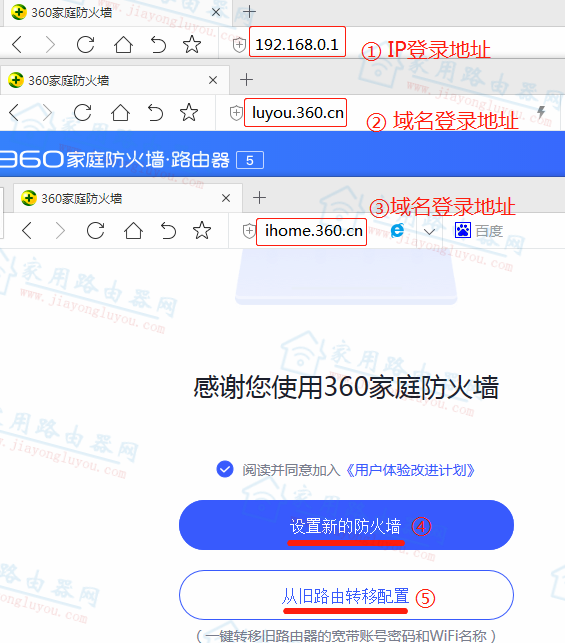The width and height of the screenshot is (565, 643).
Task: Close the 360家庭防火墙 tab above ihome.360.cn
Action: coord(226,198)
